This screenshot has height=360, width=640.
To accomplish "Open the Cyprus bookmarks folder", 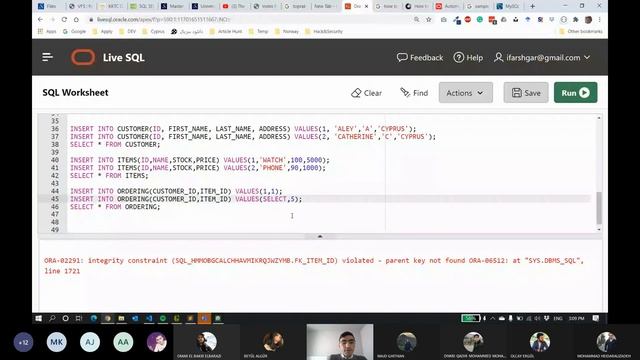I will pos(153,31).
